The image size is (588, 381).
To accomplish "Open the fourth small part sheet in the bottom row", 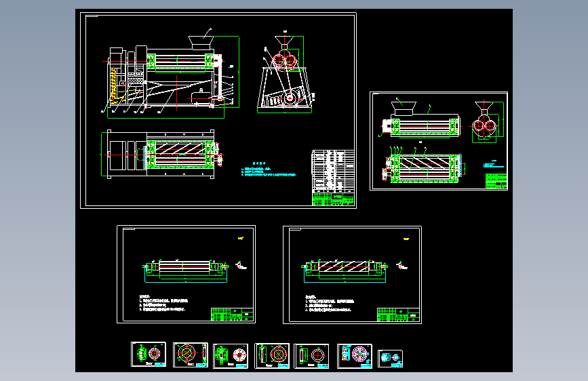I will [272, 355].
